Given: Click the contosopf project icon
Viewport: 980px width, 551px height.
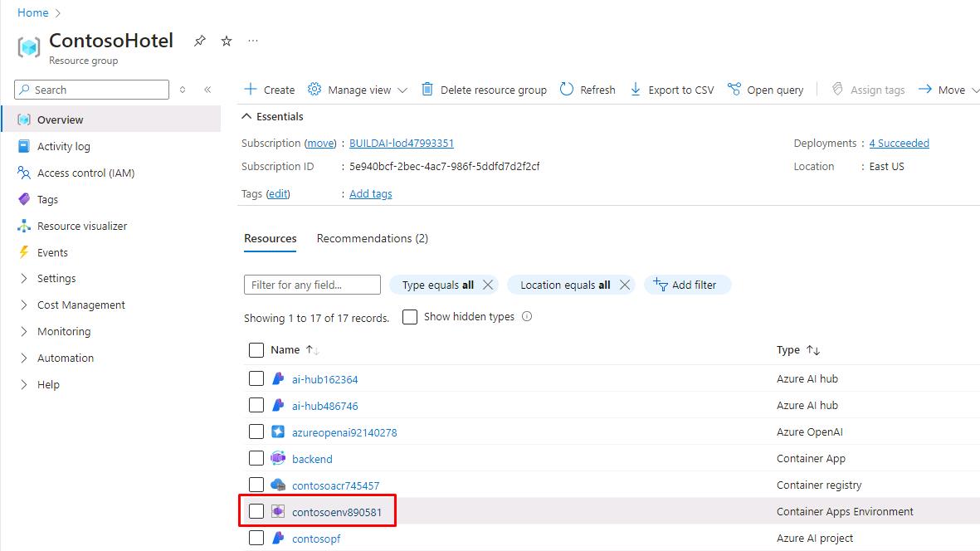Looking at the screenshot, I should coord(278,538).
